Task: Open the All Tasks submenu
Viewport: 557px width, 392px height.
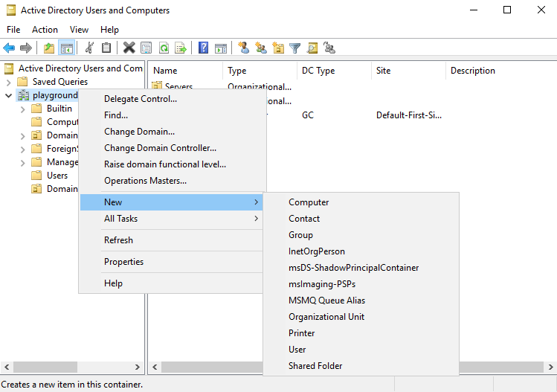Action: pos(172,219)
